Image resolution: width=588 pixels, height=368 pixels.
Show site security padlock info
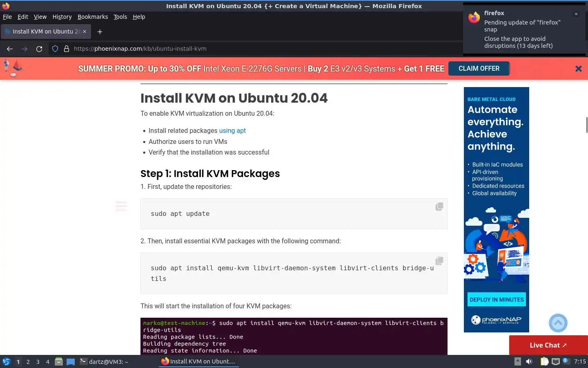pos(66,49)
